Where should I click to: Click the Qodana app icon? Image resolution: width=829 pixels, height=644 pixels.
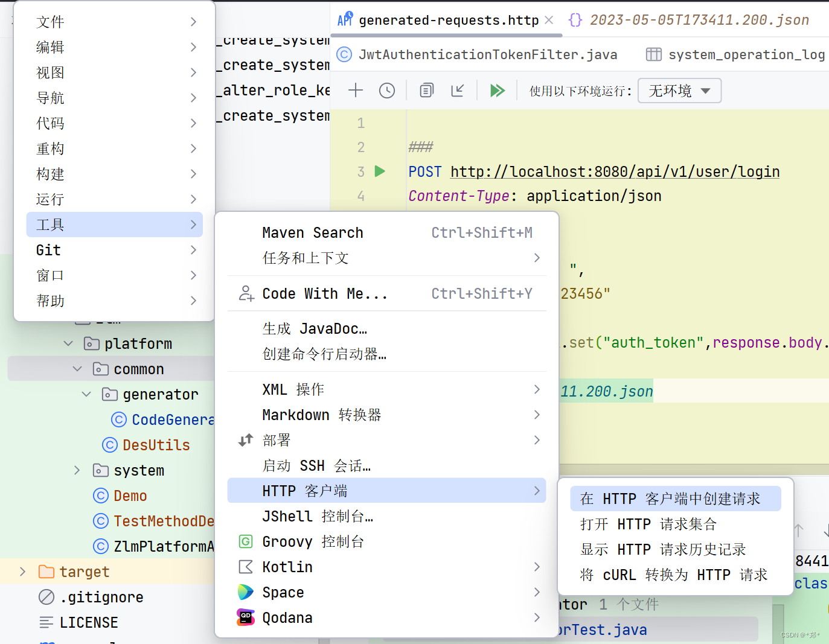coord(246,617)
